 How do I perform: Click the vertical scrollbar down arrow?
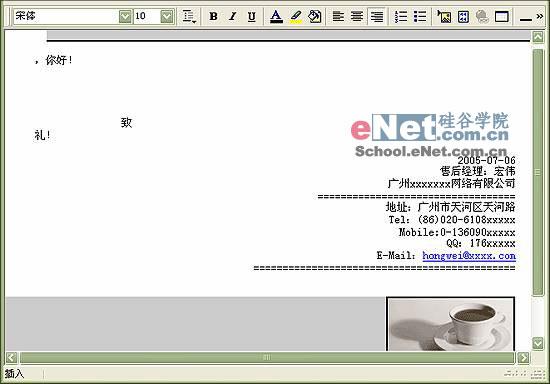[x=538, y=343]
